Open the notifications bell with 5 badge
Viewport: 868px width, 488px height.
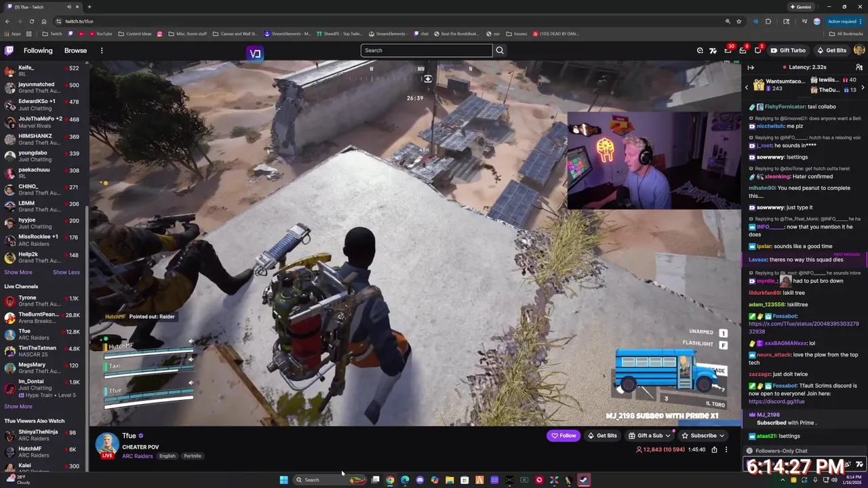tap(757, 50)
